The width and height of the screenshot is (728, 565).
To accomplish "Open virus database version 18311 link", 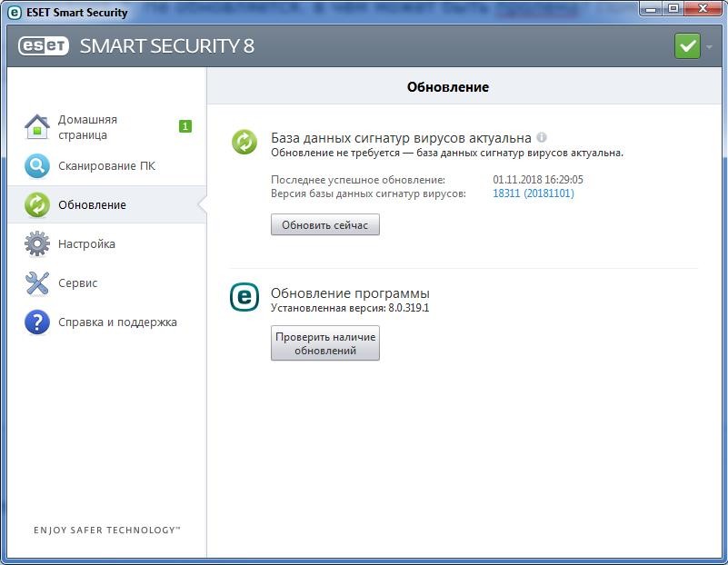I will (x=533, y=193).
